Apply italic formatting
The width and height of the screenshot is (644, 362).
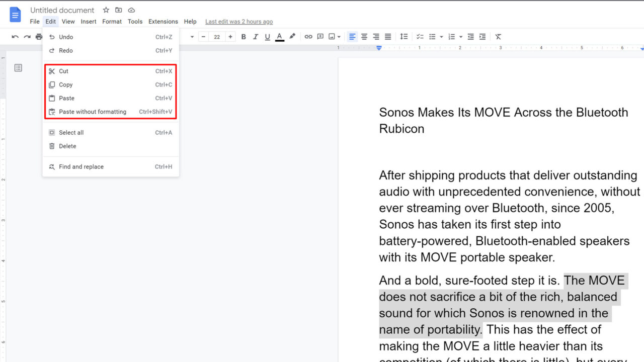[256, 36]
